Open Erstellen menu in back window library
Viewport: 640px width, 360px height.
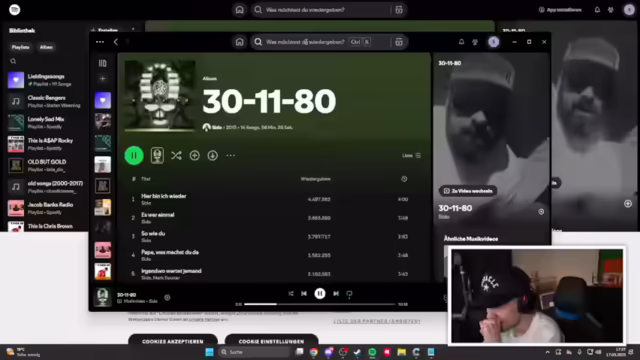(105, 30)
